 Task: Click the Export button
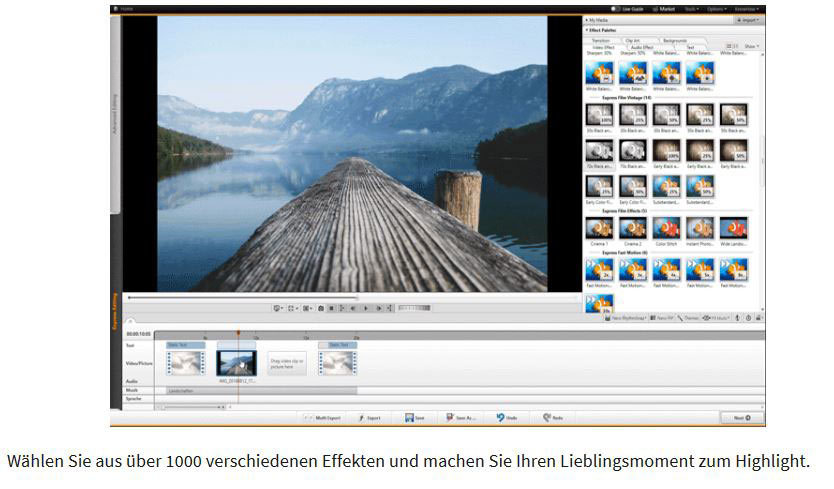370,418
